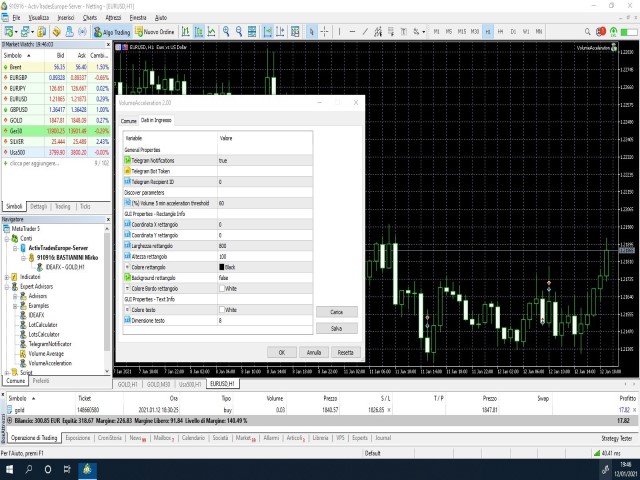Open the chart templates icon
The width and height of the screenshot is (640, 480).
tap(295, 31)
